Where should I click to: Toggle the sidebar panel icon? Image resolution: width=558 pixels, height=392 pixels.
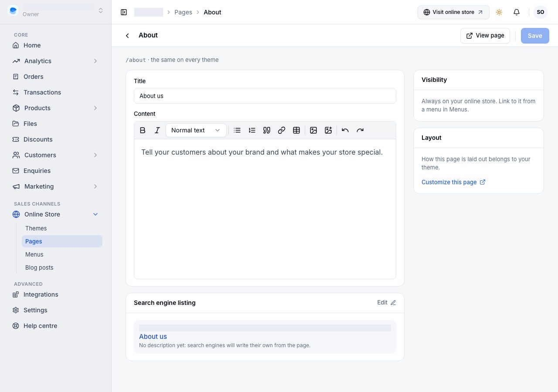(x=124, y=12)
